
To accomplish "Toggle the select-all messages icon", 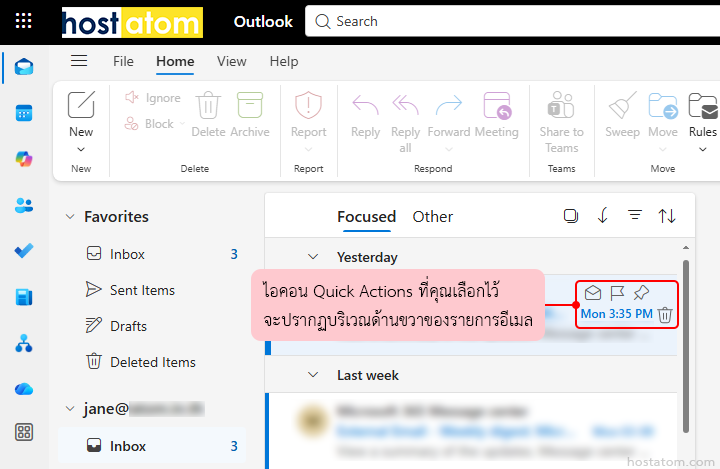I will click(570, 216).
